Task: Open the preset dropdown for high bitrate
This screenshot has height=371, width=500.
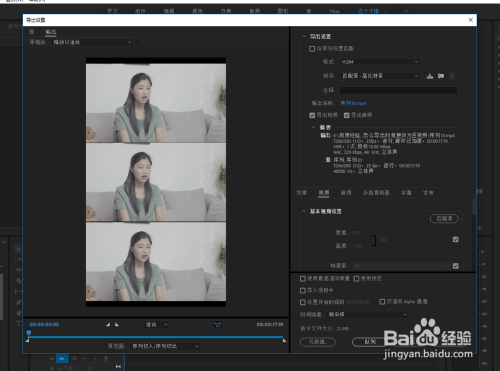Action: pos(380,76)
